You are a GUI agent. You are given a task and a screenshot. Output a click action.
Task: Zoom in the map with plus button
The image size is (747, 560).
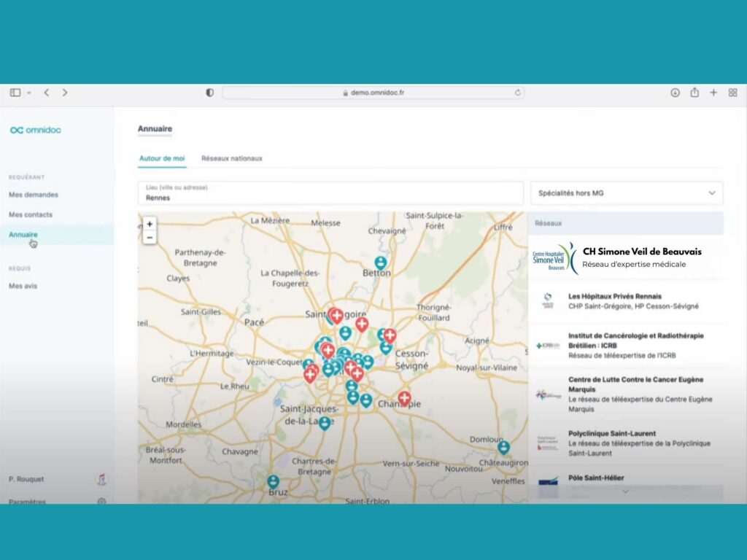(x=150, y=224)
